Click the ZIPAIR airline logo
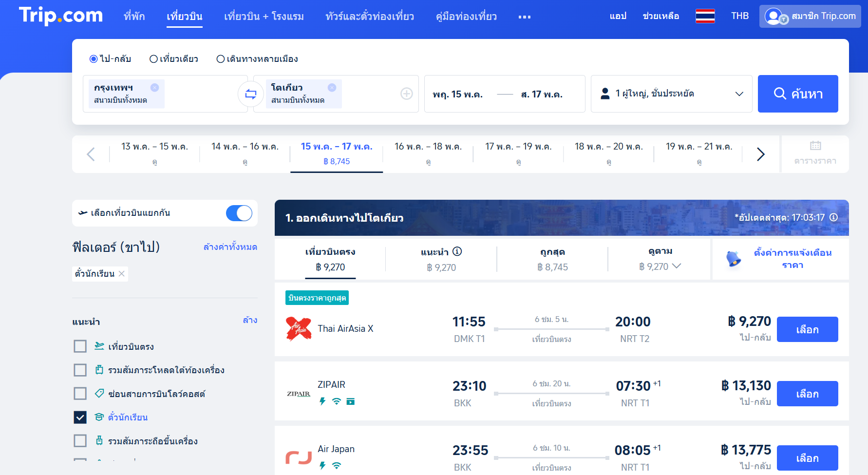 299,394
